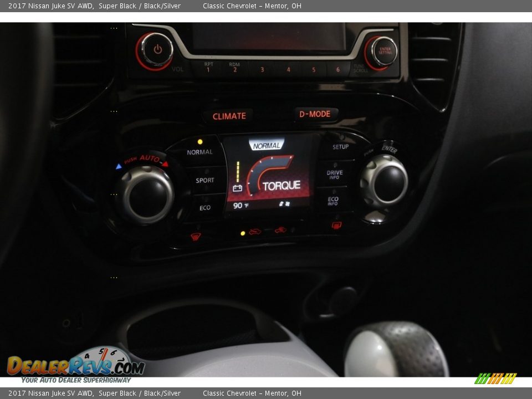The height and width of the screenshot is (399, 532).
Task: Tap radio preset 6
Action: 338,70
